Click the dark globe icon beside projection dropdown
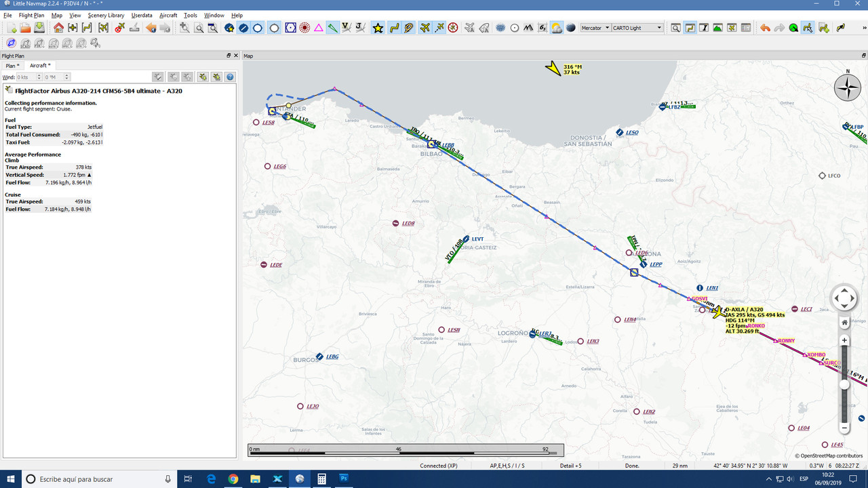Viewport: 868px width, 488px height. (570, 28)
